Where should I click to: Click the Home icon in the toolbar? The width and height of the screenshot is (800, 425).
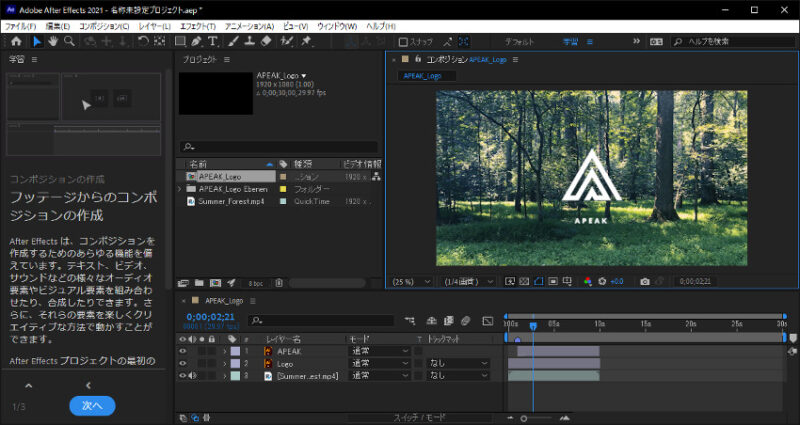click(x=16, y=41)
